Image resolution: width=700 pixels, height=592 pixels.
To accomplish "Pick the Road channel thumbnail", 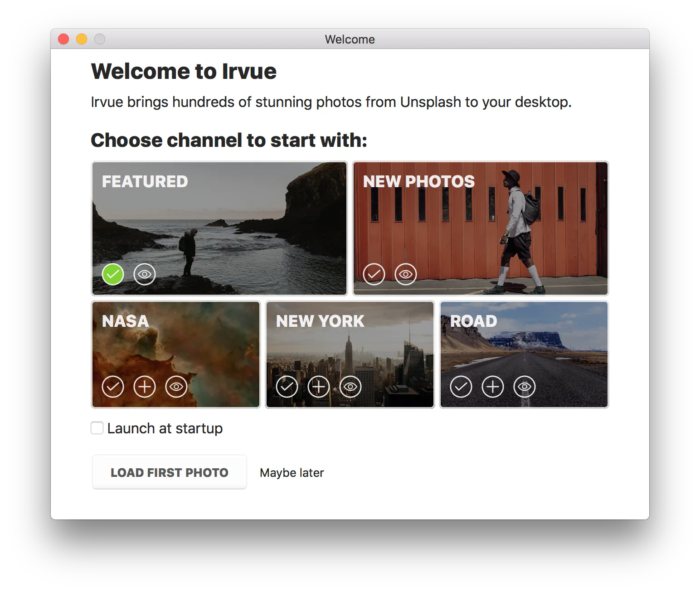I will click(524, 354).
